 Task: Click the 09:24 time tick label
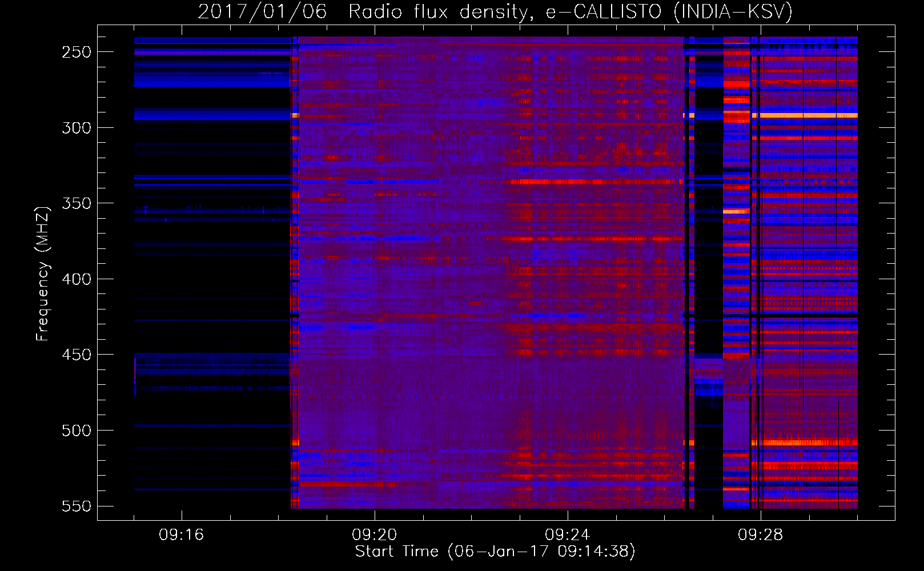568,535
